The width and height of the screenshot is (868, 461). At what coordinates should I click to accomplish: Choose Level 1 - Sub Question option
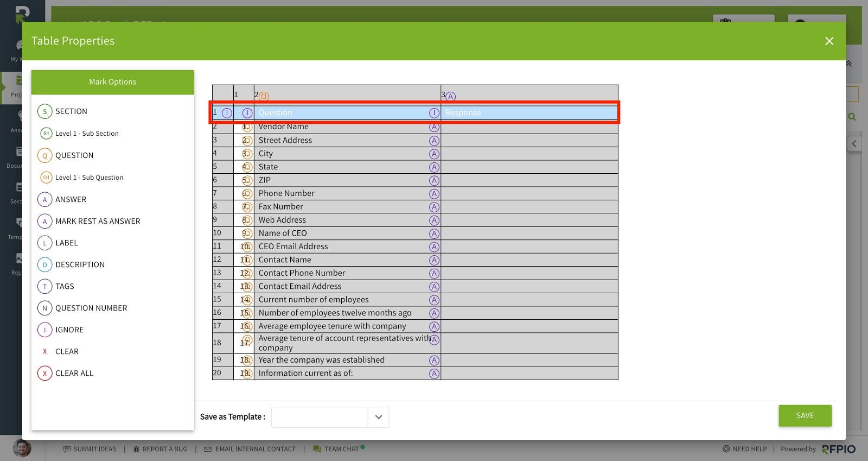click(x=82, y=178)
